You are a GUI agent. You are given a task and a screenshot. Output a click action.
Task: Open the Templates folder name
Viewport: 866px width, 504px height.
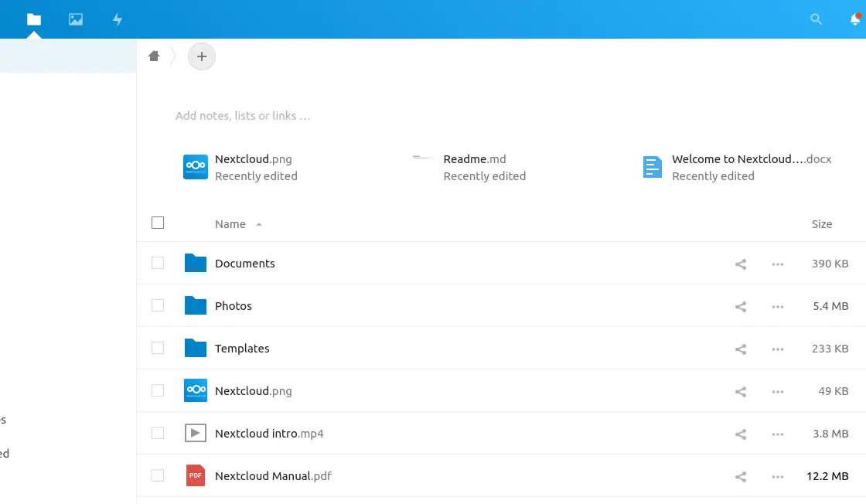(242, 349)
